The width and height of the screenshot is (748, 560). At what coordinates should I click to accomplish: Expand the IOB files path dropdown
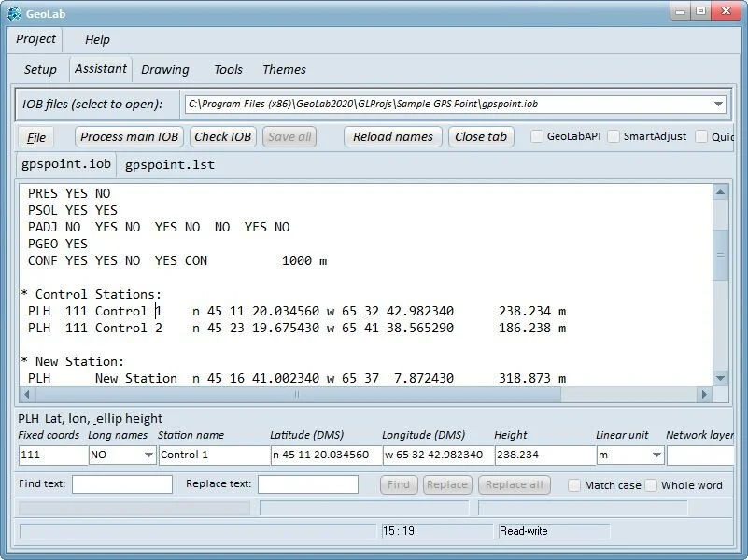pos(718,104)
